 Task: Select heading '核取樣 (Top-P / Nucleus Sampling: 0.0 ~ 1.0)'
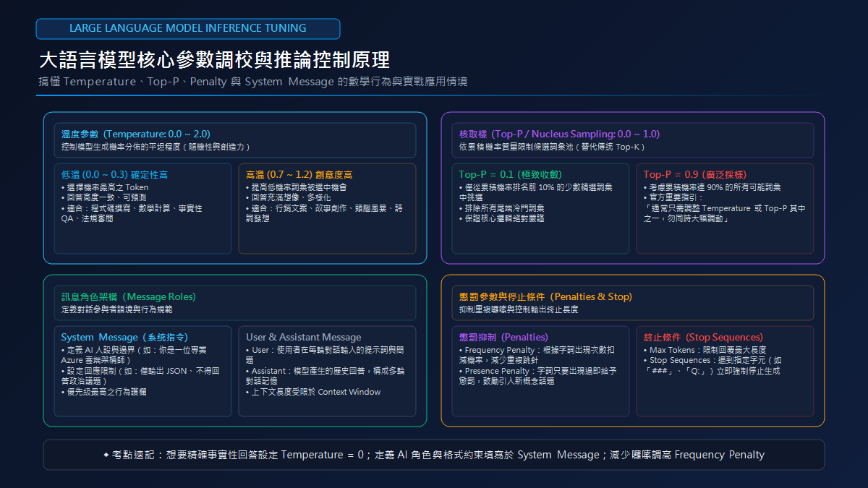click(559, 134)
